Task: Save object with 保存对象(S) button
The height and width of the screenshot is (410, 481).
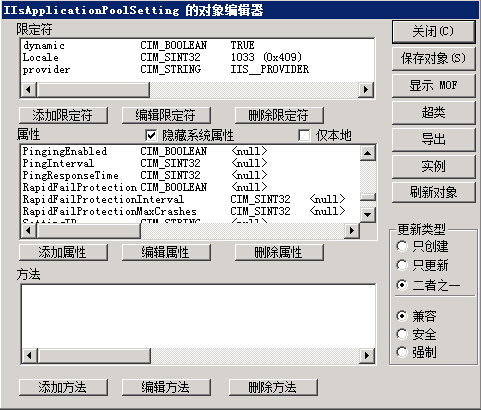Action: 433,58
